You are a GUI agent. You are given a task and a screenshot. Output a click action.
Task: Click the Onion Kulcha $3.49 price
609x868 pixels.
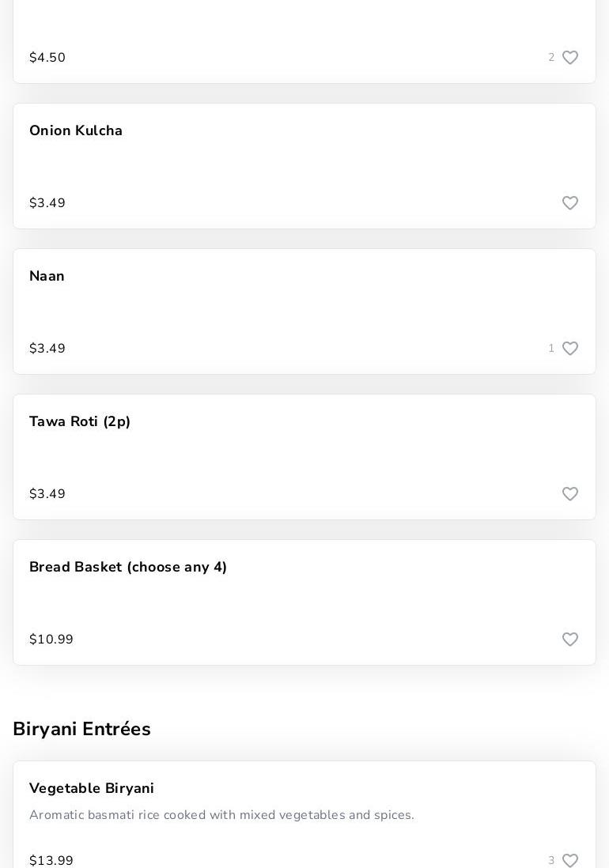click(x=47, y=203)
